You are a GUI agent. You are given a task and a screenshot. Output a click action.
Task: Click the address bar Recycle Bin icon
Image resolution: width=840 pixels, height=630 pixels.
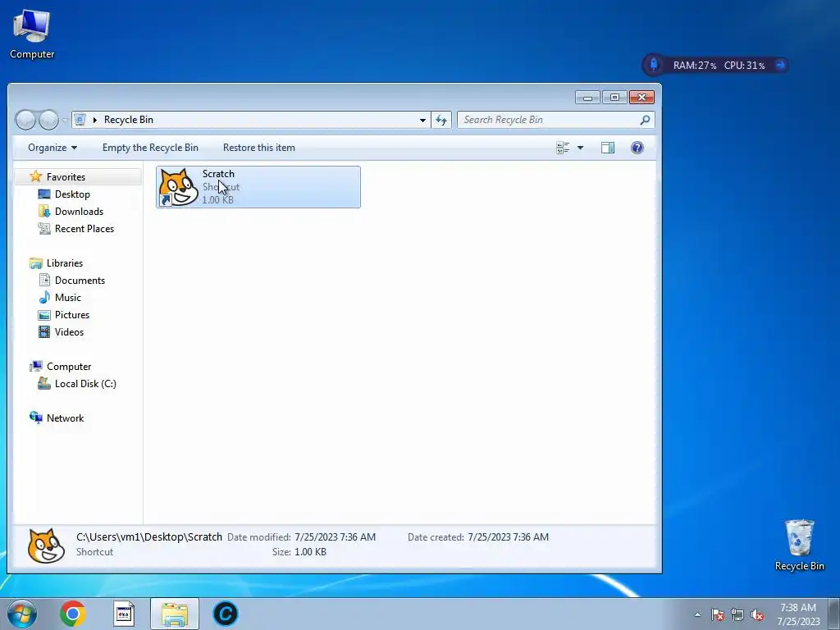pyautogui.click(x=80, y=120)
